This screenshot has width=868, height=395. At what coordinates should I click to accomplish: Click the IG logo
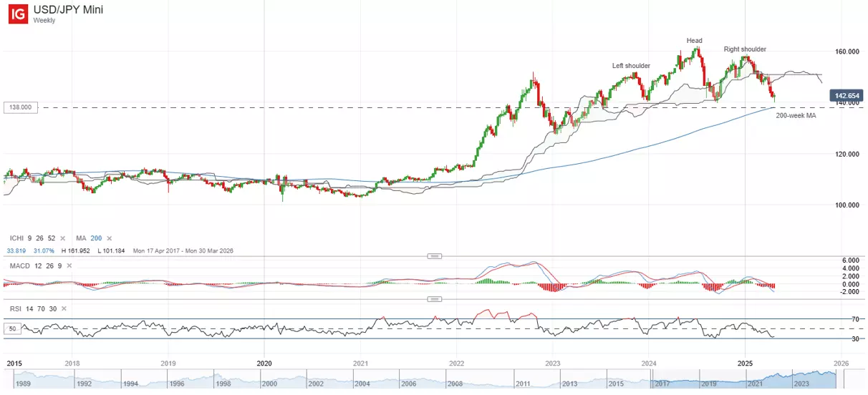pos(18,14)
